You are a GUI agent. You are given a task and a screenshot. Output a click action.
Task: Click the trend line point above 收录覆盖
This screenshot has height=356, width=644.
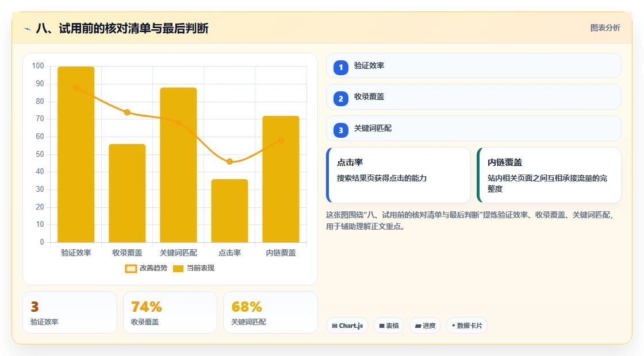(127, 113)
